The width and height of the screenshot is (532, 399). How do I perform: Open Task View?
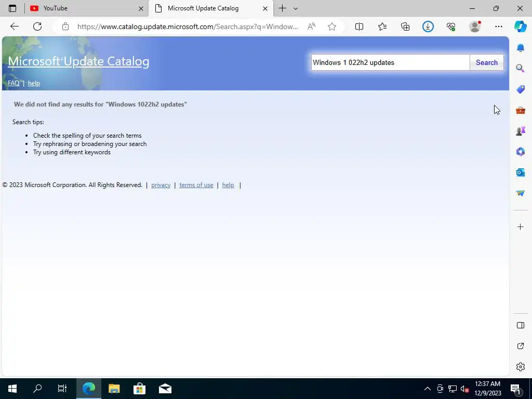point(62,389)
